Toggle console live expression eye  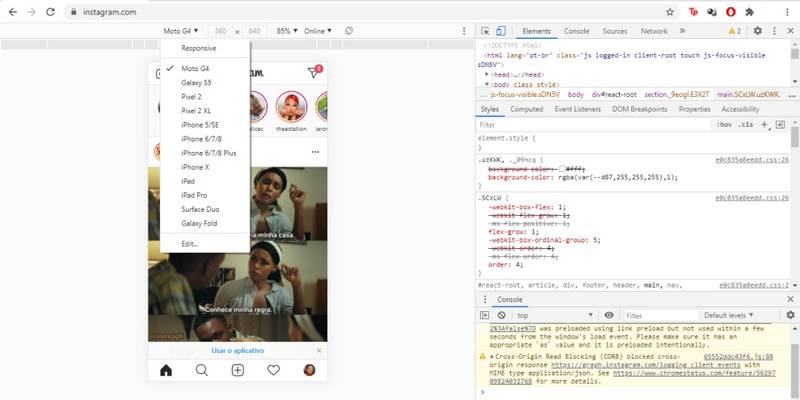click(x=609, y=315)
